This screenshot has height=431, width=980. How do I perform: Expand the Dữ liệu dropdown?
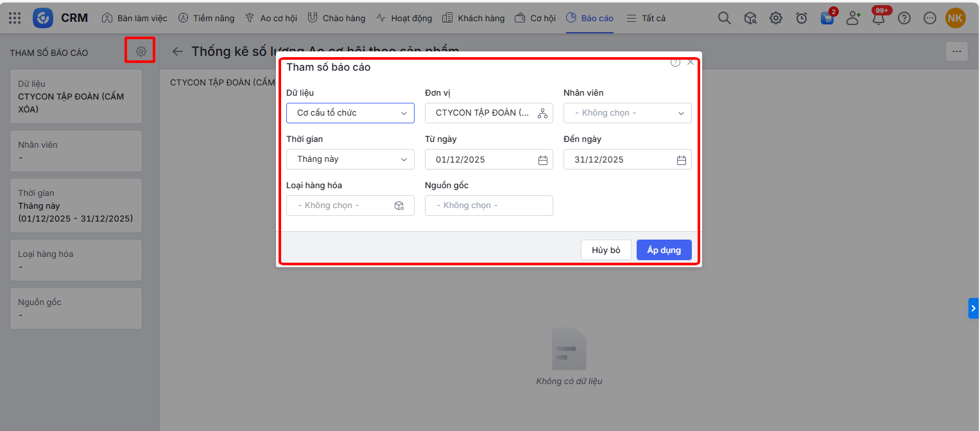click(x=350, y=113)
